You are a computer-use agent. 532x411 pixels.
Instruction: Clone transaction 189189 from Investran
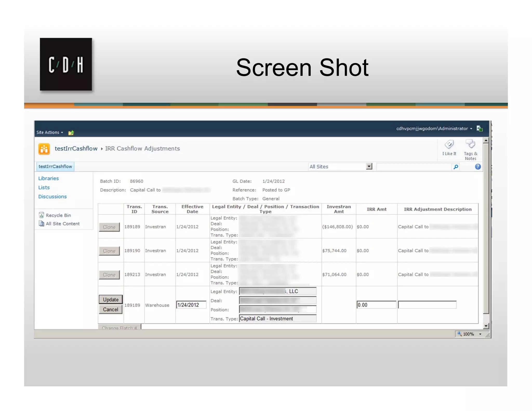(109, 227)
